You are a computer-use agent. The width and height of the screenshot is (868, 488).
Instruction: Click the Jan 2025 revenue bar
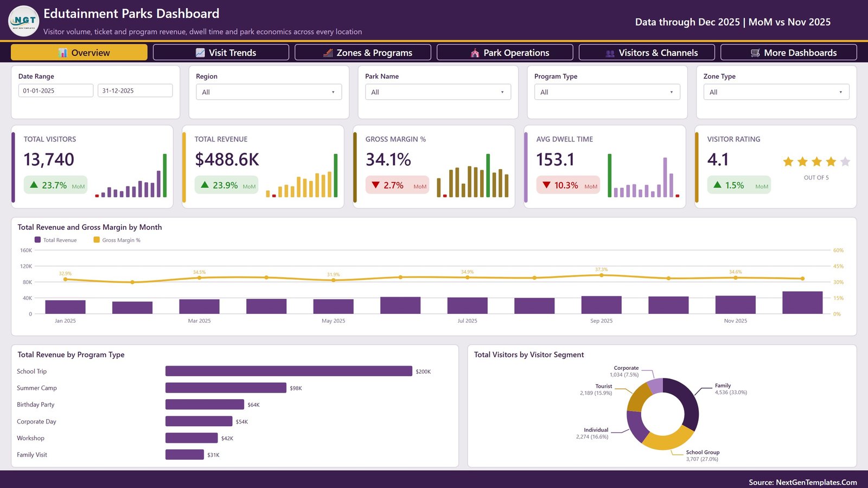click(65, 307)
